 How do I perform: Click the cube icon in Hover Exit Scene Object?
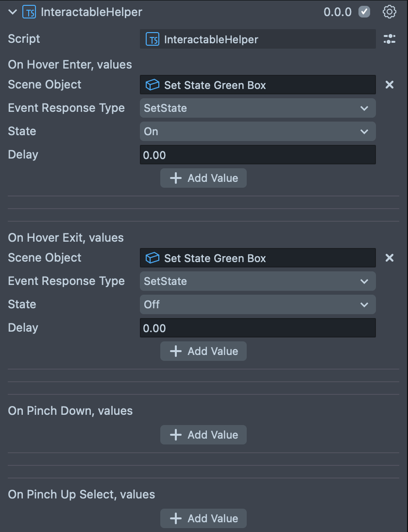coord(153,258)
